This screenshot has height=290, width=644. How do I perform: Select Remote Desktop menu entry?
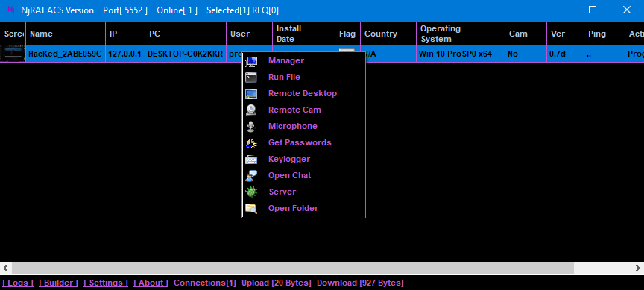click(x=303, y=94)
